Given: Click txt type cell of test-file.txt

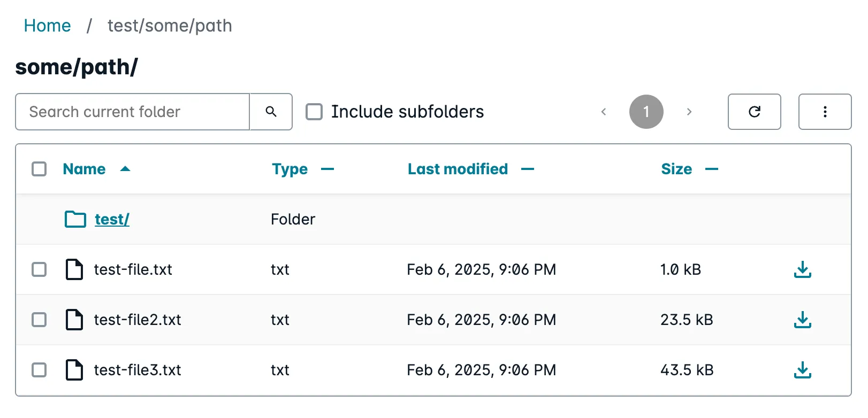Looking at the screenshot, I should [x=280, y=269].
